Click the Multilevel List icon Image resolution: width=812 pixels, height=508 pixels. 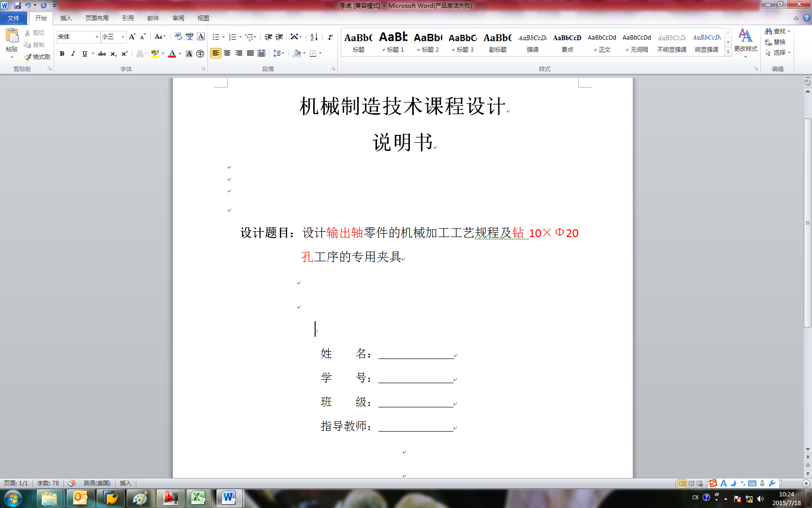click(249, 37)
